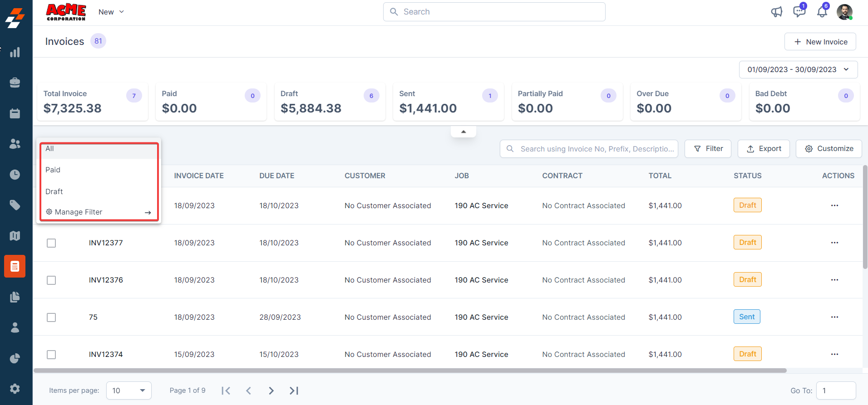Open the notifications bell
Image resolution: width=868 pixels, height=405 pixels.
tap(822, 12)
